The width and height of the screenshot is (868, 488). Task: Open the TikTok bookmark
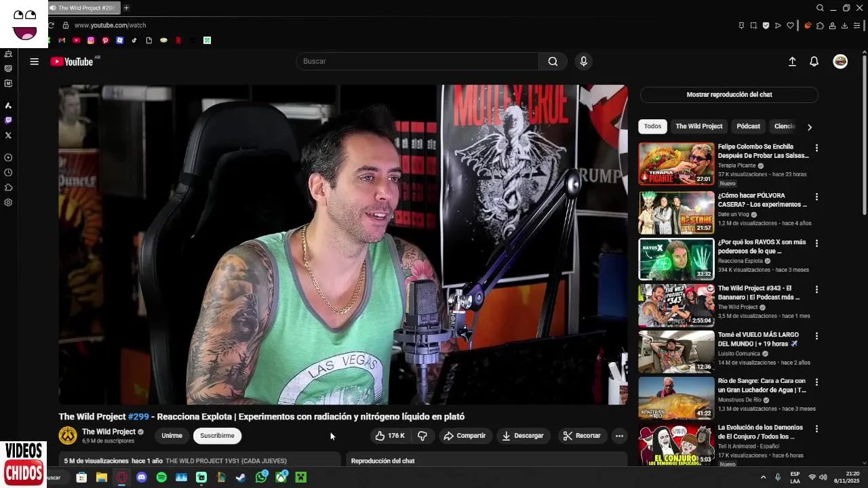point(134,40)
